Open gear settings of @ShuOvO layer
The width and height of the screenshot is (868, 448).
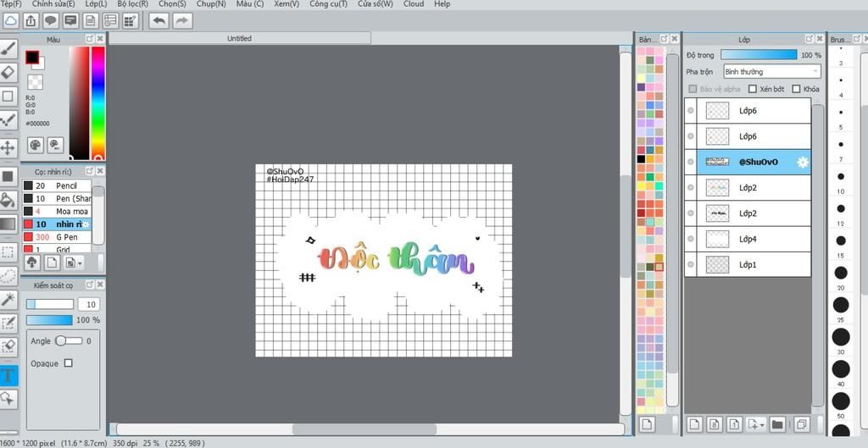[802, 162]
